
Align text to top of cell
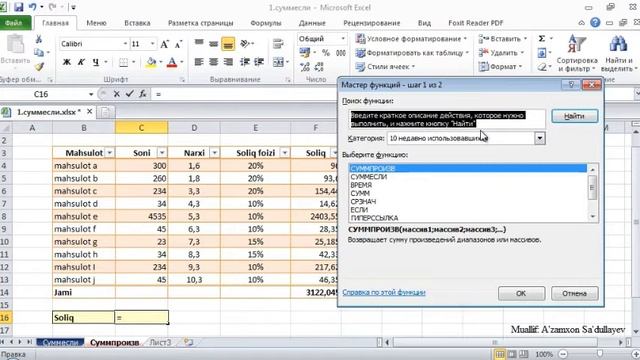coord(199,43)
